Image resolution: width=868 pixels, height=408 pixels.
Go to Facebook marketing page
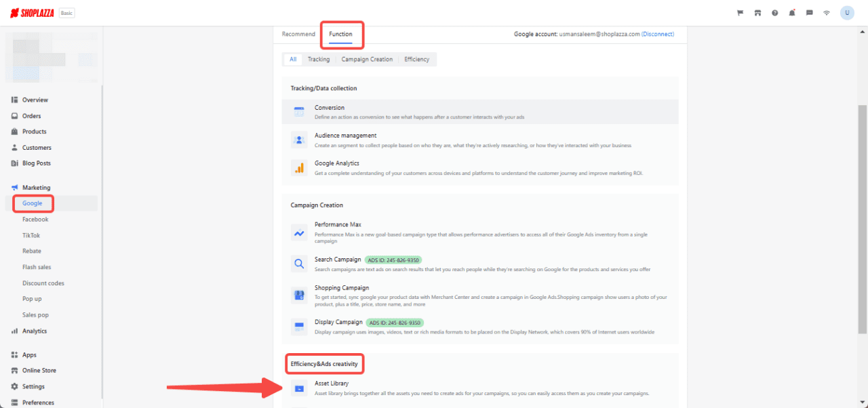point(35,220)
